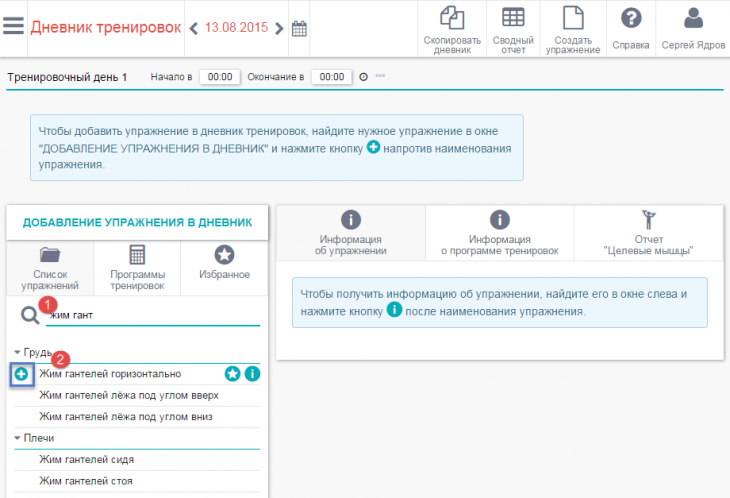Toggle favorite star for Жим гантелей горизонтально
Screen dimensions: 730x498
pos(232,374)
